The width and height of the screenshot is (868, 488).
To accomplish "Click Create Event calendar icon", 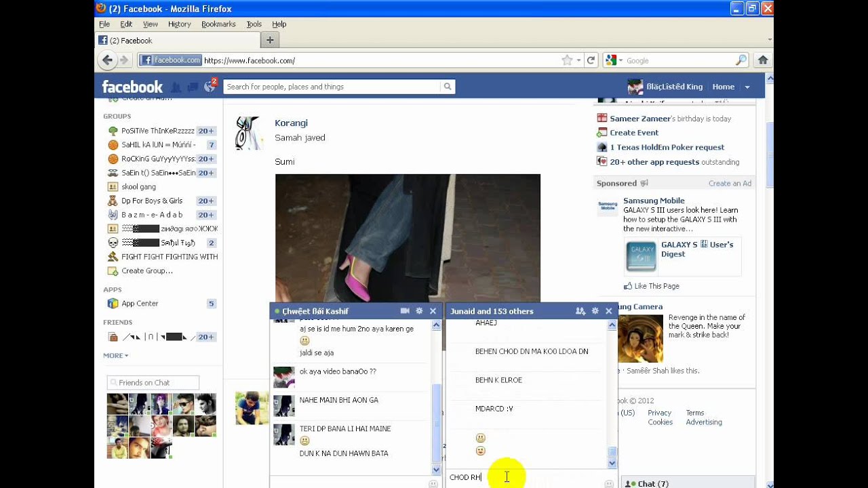I will pos(601,133).
